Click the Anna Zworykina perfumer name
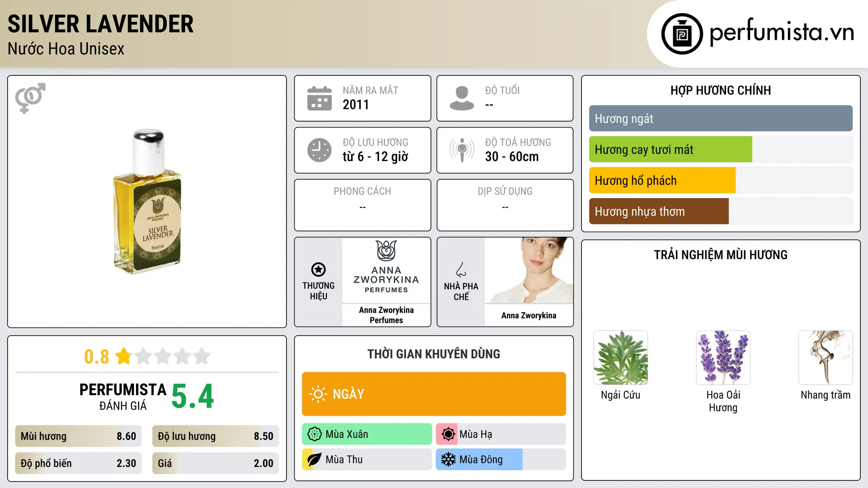This screenshot has height=488, width=868. (529, 316)
